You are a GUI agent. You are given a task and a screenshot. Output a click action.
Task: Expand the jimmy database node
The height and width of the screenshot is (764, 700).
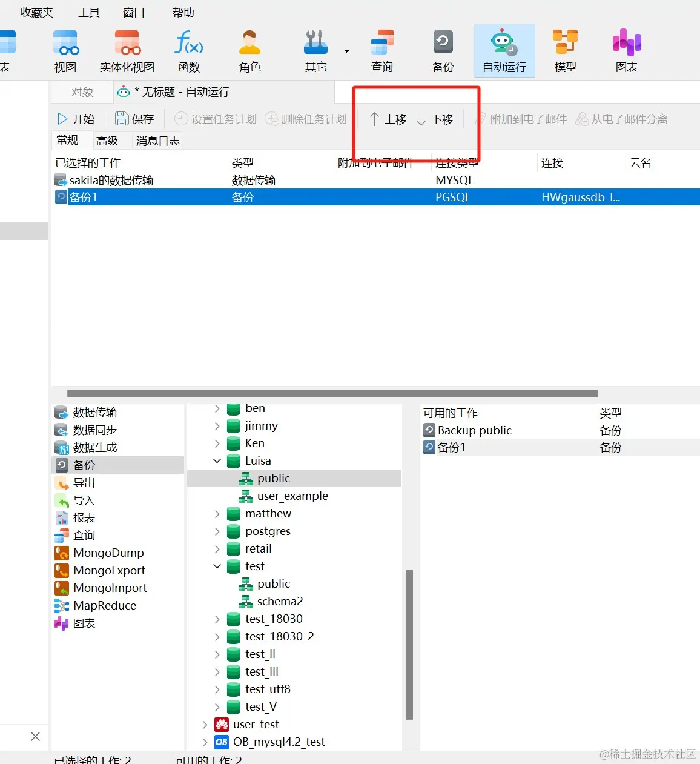click(x=217, y=427)
